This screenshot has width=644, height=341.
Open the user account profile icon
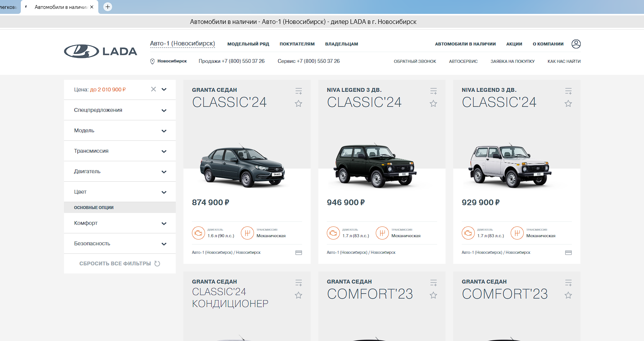tap(576, 44)
